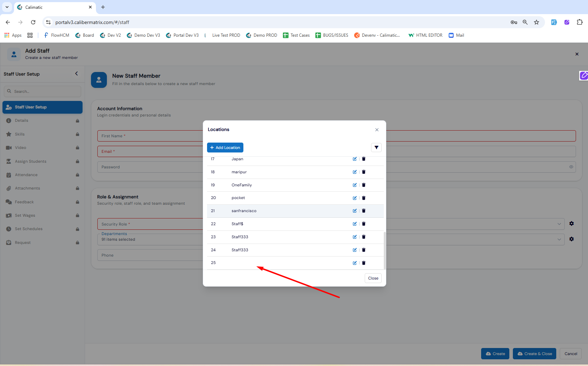The height and width of the screenshot is (366, 588).
Task: Edit the sanfrancisco location
Action: click(354, 211)
